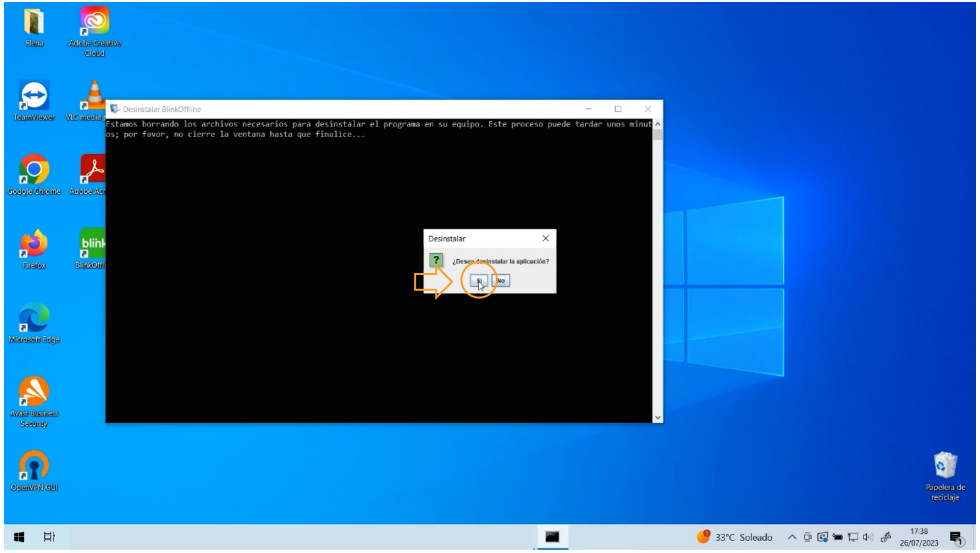980x553 pixels.
Task: Close the Desinstalar confirmation dialog
Action: (545, 239)
